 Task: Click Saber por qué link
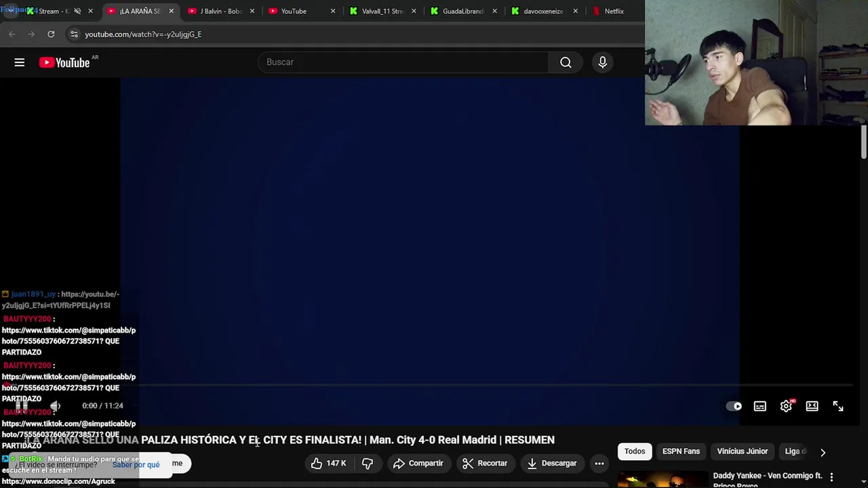pos(136,465)
